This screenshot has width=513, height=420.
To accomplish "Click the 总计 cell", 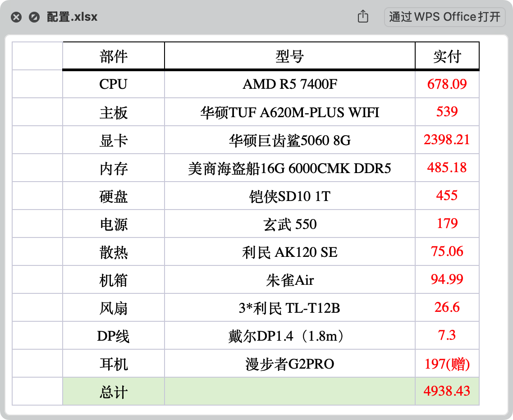I will (x=114, y=391).
